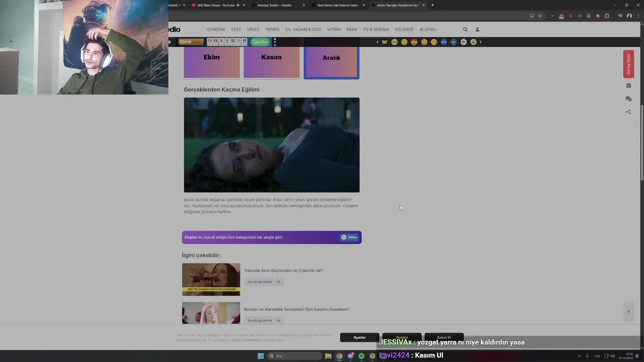
Task: Click İçeriği görüntüle under Yalnızlık article
Action: (x=264, y=282)
